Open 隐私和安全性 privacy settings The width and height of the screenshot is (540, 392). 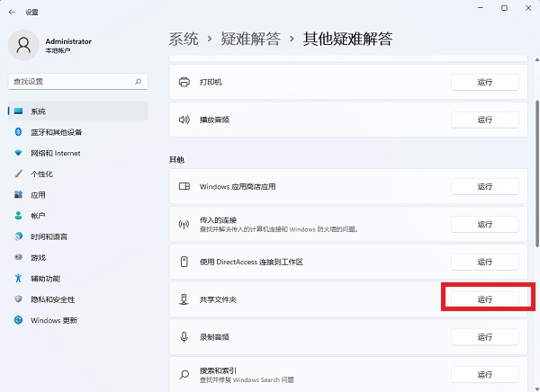coord(52,299)
